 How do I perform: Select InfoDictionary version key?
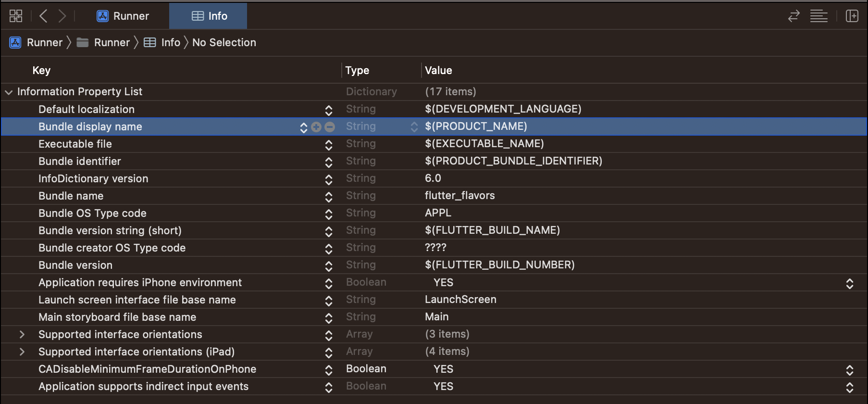[x=93, y=178]
